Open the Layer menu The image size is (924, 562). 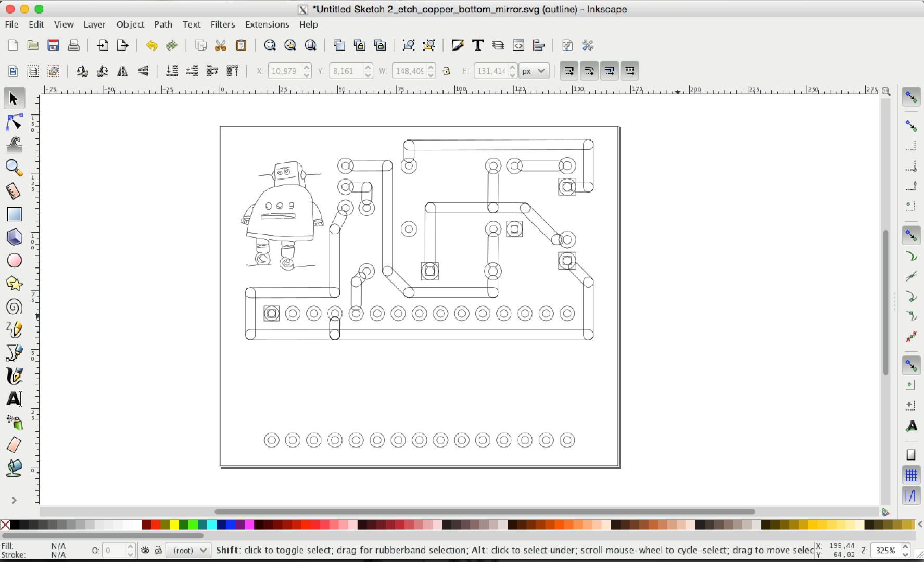pyautogui.click(x=95, y=24)
